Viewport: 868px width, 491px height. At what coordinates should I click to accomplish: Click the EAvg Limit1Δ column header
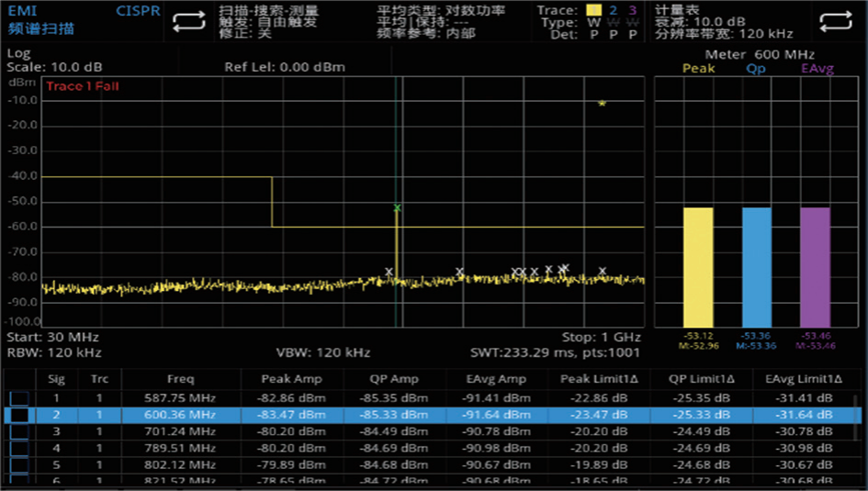804,379
